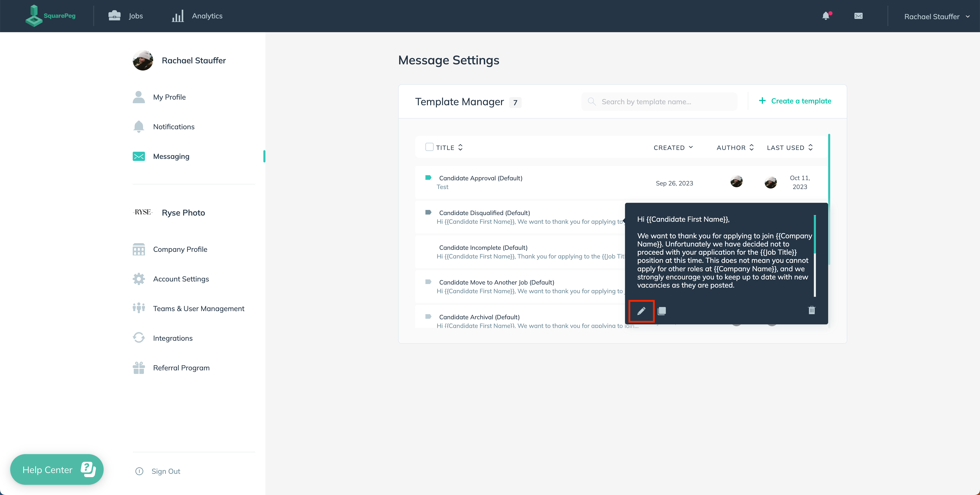Select the My Profile menu item
The image size is (980, 495).
[x=169, y=97]
